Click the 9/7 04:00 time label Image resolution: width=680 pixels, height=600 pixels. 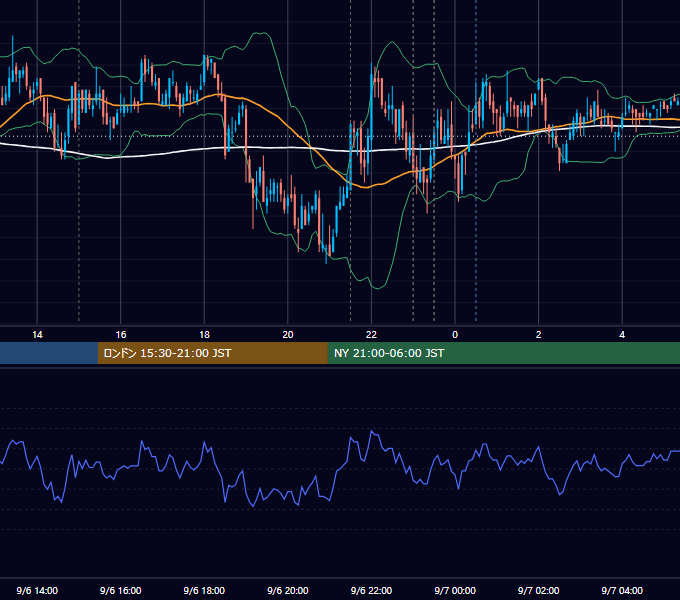pos(622,590)
